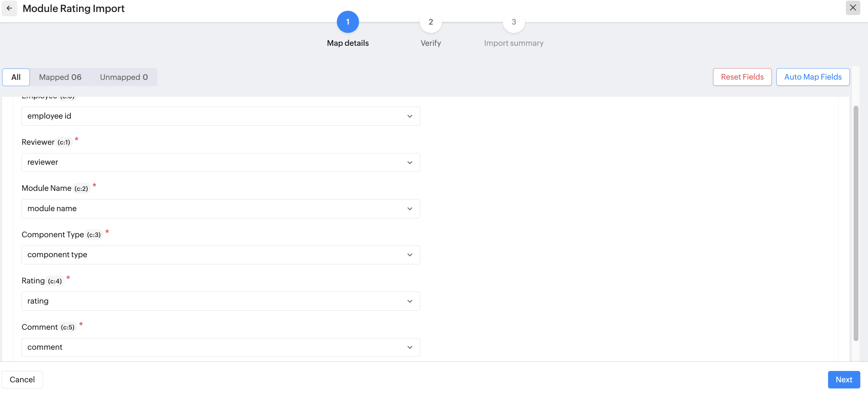
Task: Click step 1 Map details circle
Action: [x=347, y=22]
